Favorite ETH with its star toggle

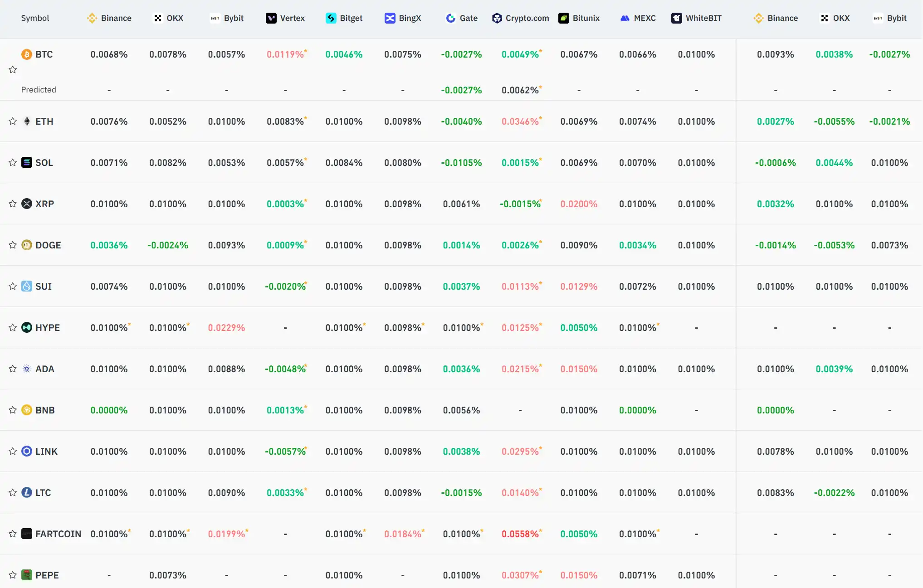click(x=13, y=121)
